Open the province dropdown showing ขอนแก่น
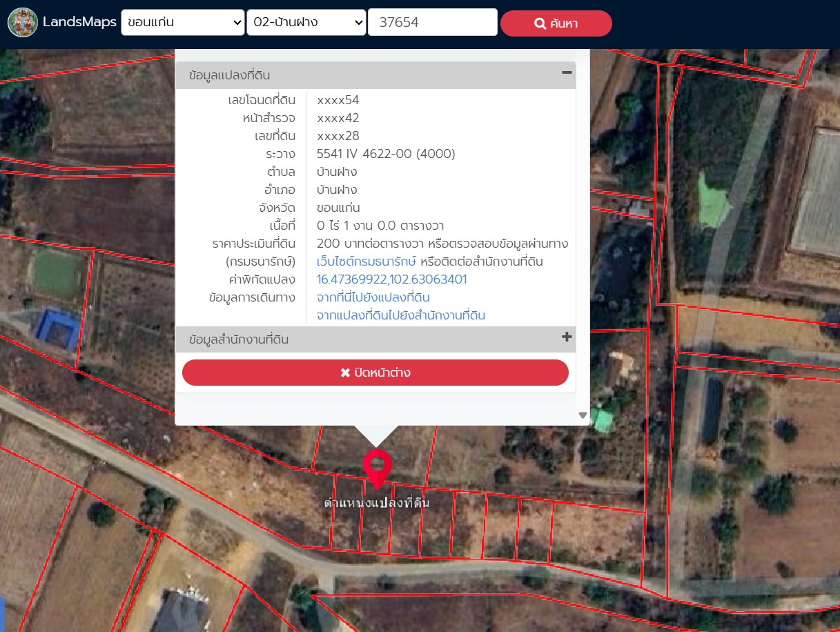Viewport: 840px width, 632px height. pyautogui.click(x=183, y=22)
